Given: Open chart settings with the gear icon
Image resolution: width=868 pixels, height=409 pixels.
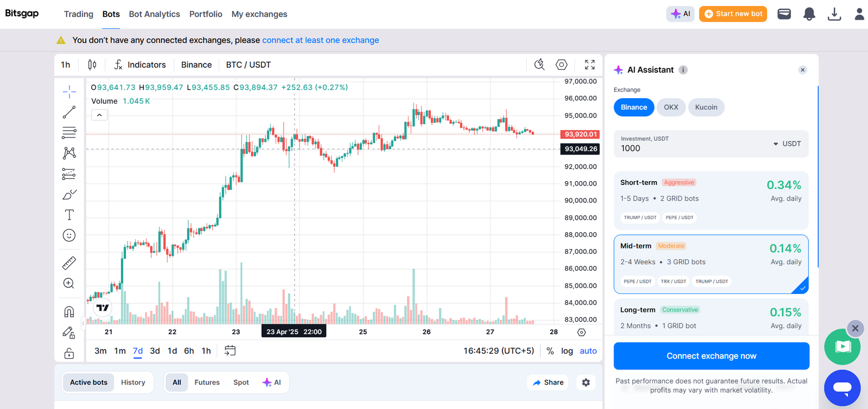Looking at the screenshot, I should (561, 65).
